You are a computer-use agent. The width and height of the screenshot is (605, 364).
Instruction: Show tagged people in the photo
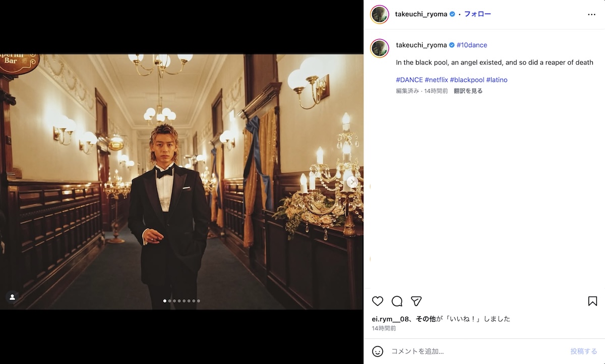coord(12,297)
